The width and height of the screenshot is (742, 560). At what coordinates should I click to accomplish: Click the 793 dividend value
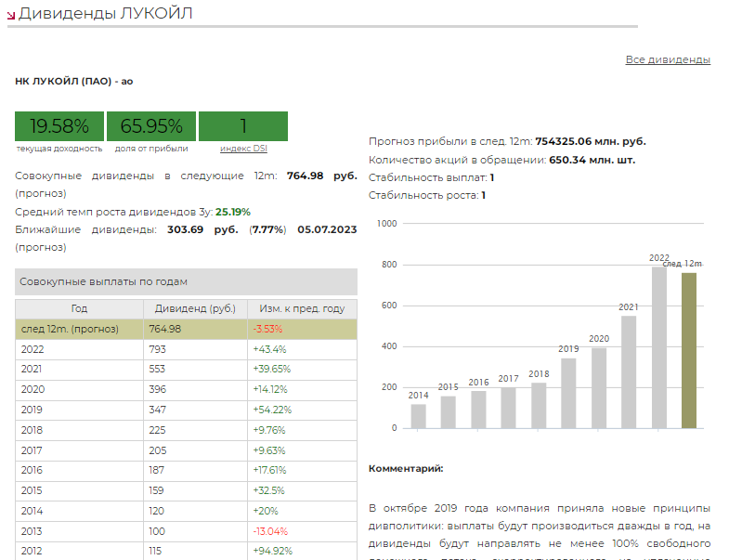[x=157, y=349]
